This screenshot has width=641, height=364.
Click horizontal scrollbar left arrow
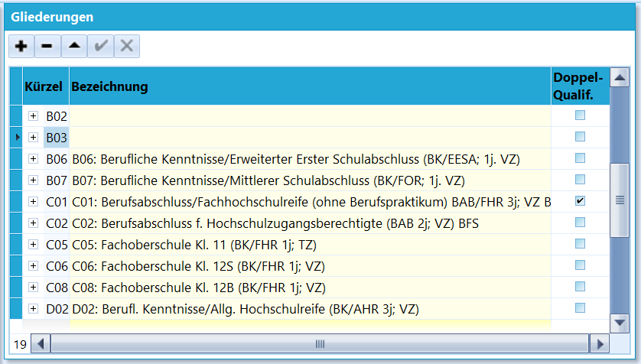click(41, 344)
